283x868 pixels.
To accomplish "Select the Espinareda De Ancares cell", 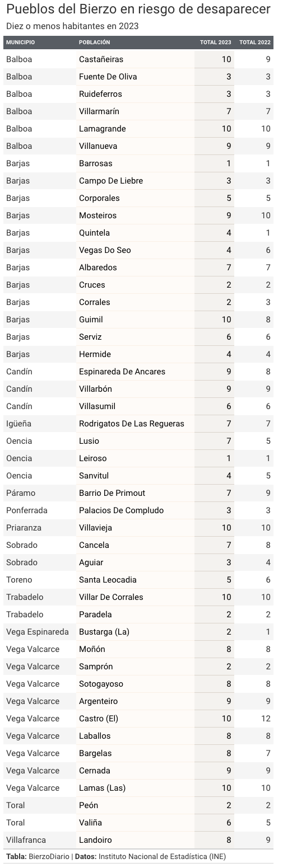I will [x=122, y=372].
